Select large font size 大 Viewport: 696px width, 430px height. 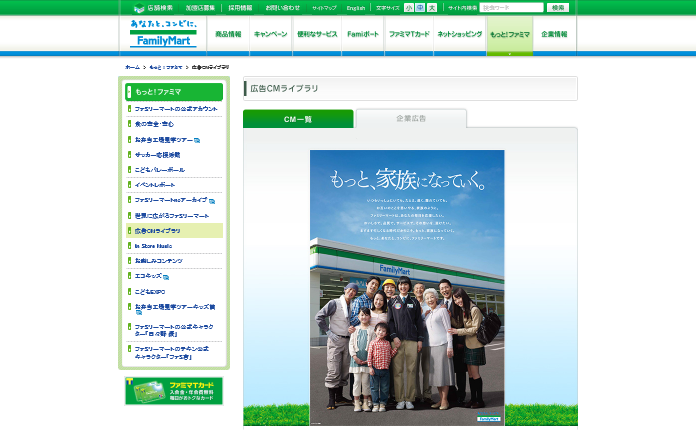coord(432,8)
